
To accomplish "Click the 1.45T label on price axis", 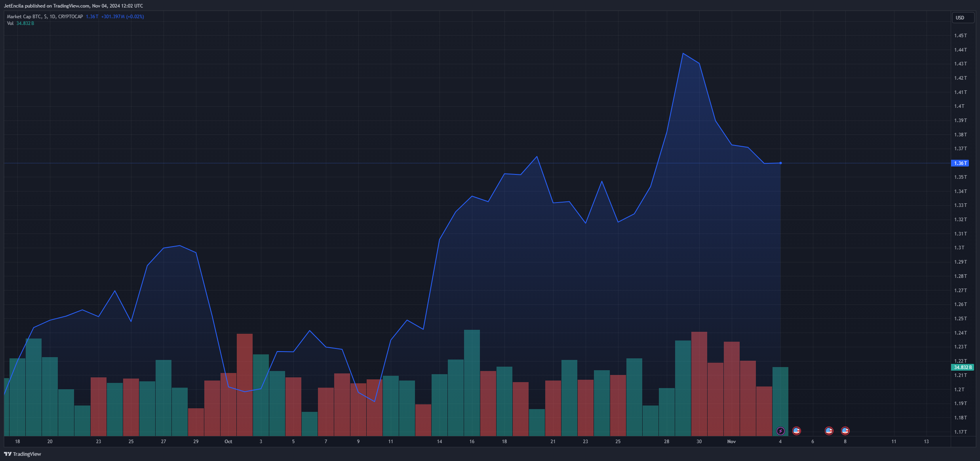I will coord(960,36).
